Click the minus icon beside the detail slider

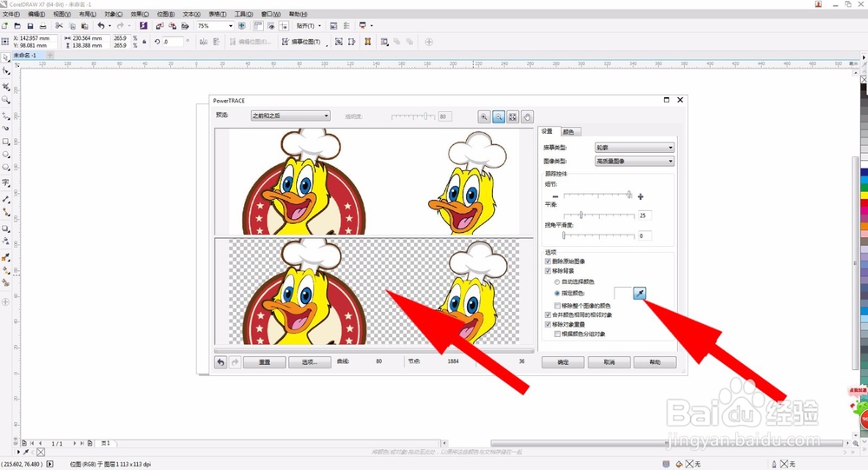point(556,196)
